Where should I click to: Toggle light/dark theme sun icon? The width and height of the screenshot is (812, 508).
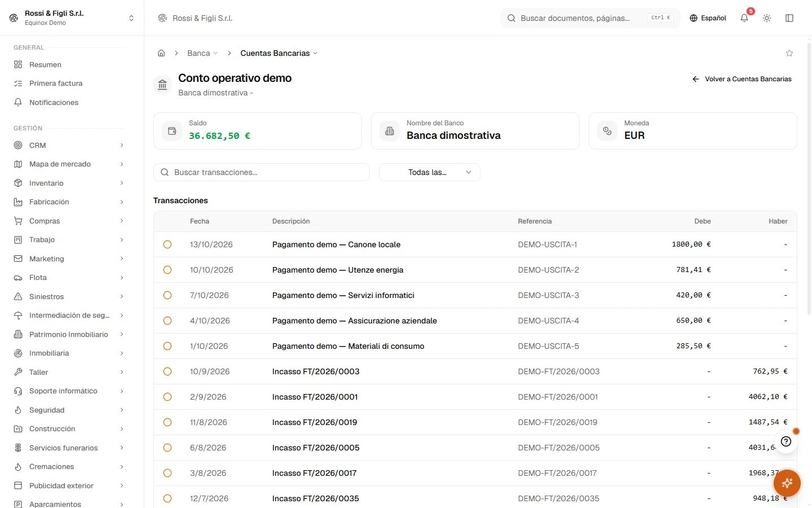[x=767, y=18]
